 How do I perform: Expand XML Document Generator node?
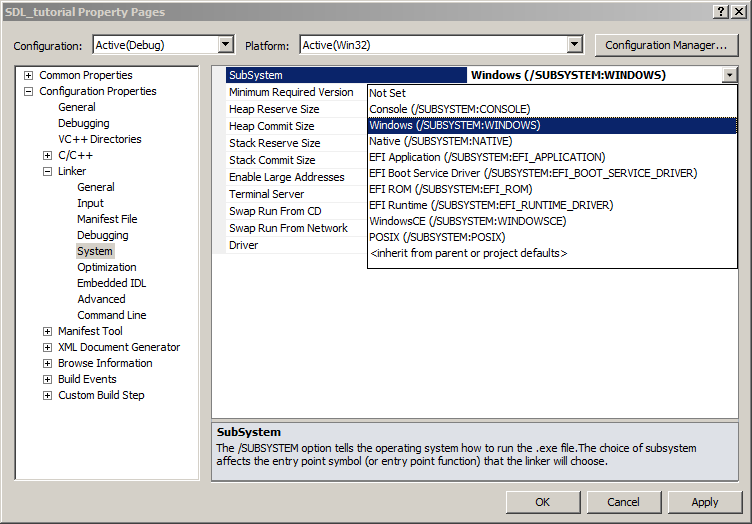47,347
